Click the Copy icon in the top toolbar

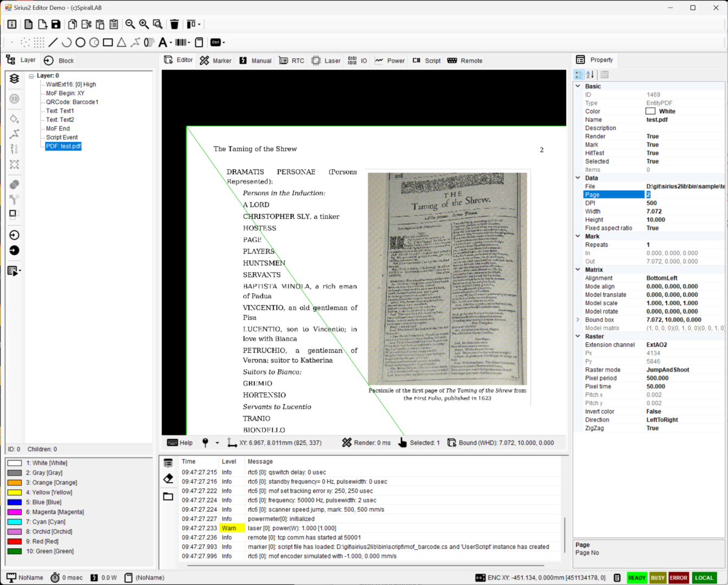click(x=73, y=24)
